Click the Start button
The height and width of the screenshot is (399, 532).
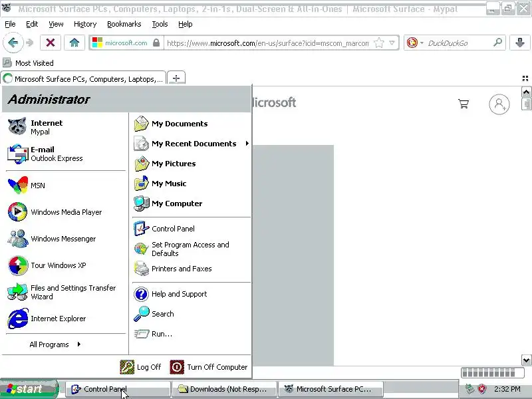coord(29,389)
